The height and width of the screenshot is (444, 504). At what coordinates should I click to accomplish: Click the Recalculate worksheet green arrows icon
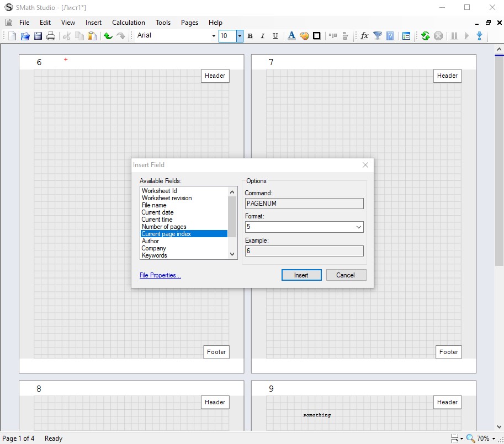pyautogui.click(x=425, y=36)
